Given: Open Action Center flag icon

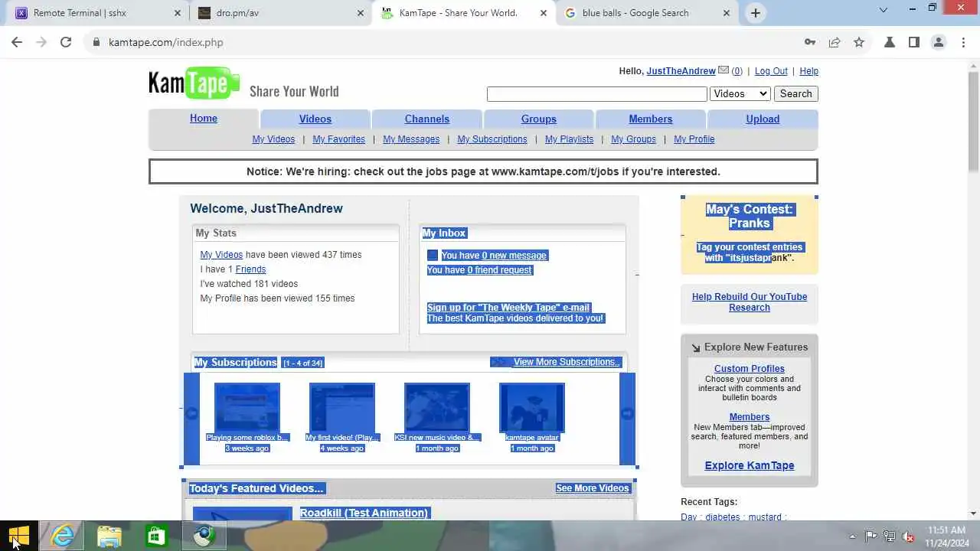Looking at the screenshot, I should coord(871,536).
